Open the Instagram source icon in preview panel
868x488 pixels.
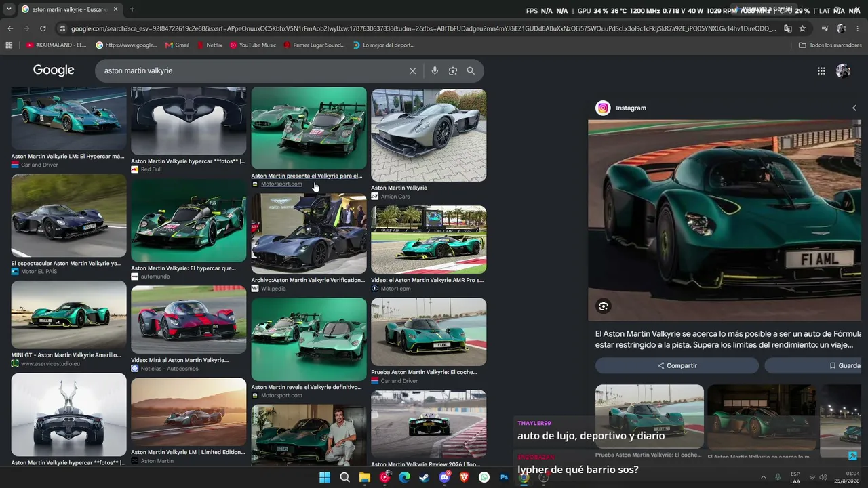603,108
